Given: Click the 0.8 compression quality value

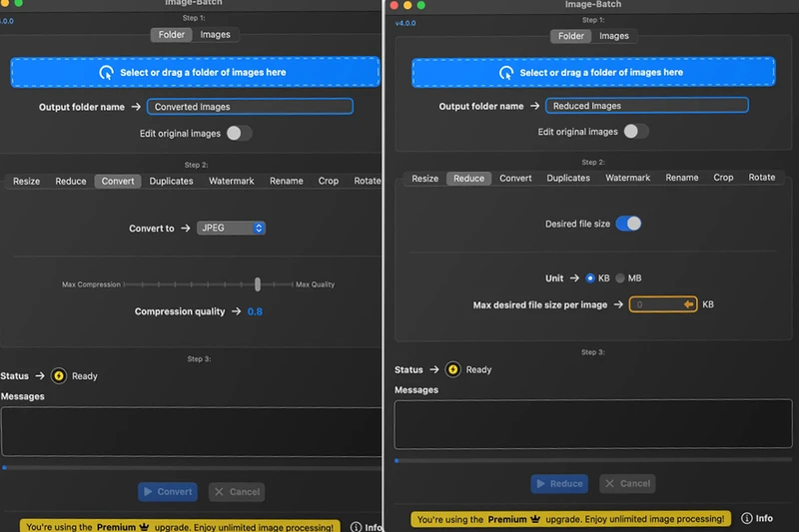Looking at the screenshot, I should click(x=255, y=311).
